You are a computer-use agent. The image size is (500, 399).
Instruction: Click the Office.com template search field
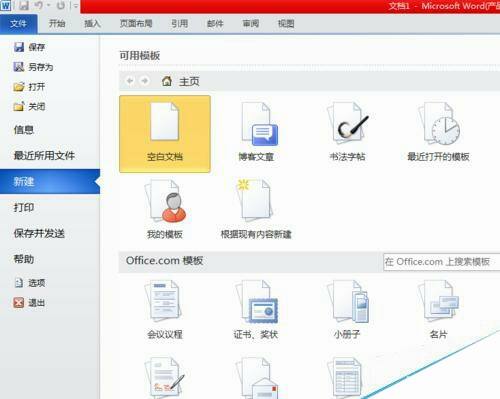[442, 262]
